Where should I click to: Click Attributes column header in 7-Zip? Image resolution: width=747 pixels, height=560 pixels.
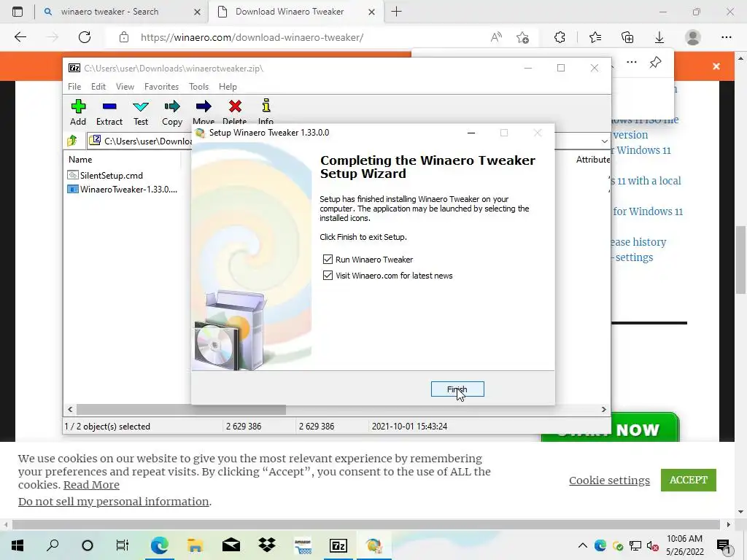tap(592, 160)
